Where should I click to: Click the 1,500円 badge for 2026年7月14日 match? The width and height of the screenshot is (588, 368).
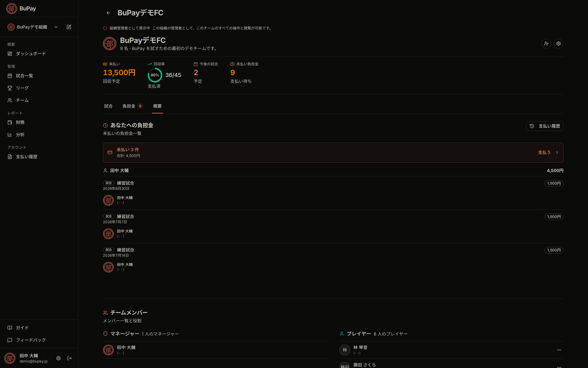click(x=554, y=250)
